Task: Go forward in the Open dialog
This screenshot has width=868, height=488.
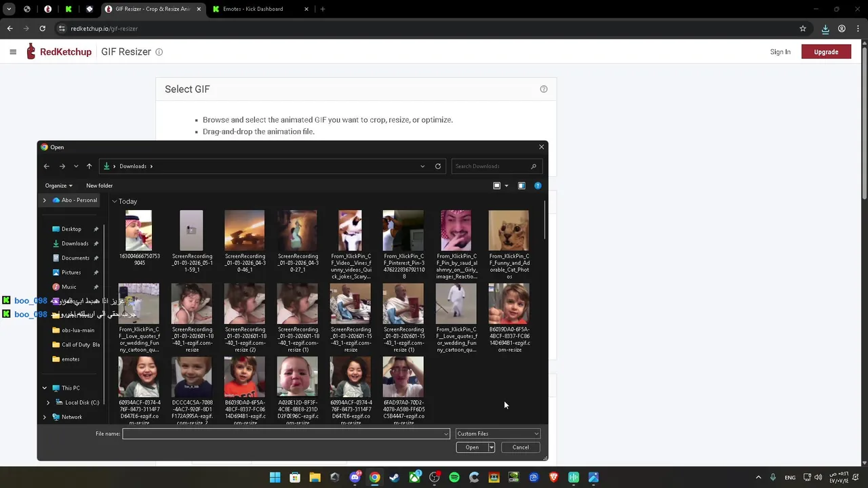Action: [x=62, y=166]
